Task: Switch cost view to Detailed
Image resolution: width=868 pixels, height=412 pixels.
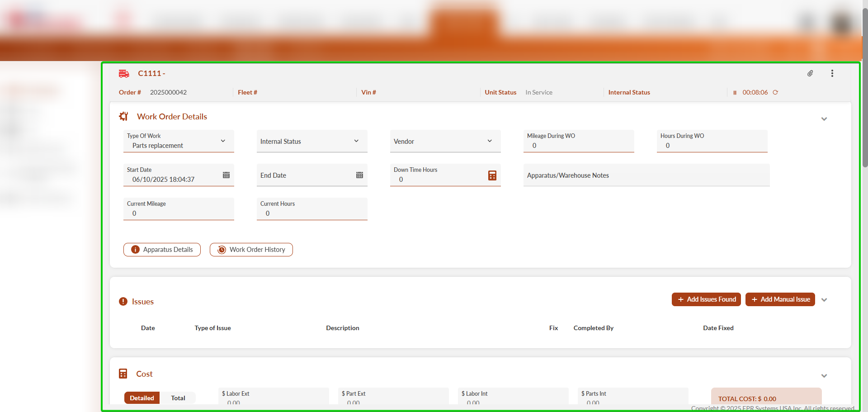Action: (142, 398)
